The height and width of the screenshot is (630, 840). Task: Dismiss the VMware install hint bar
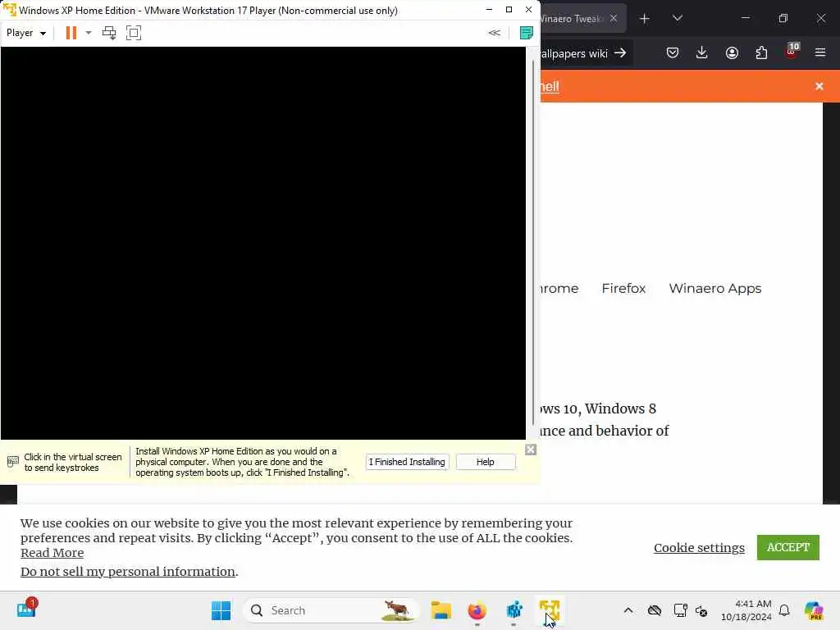point(531,450)
